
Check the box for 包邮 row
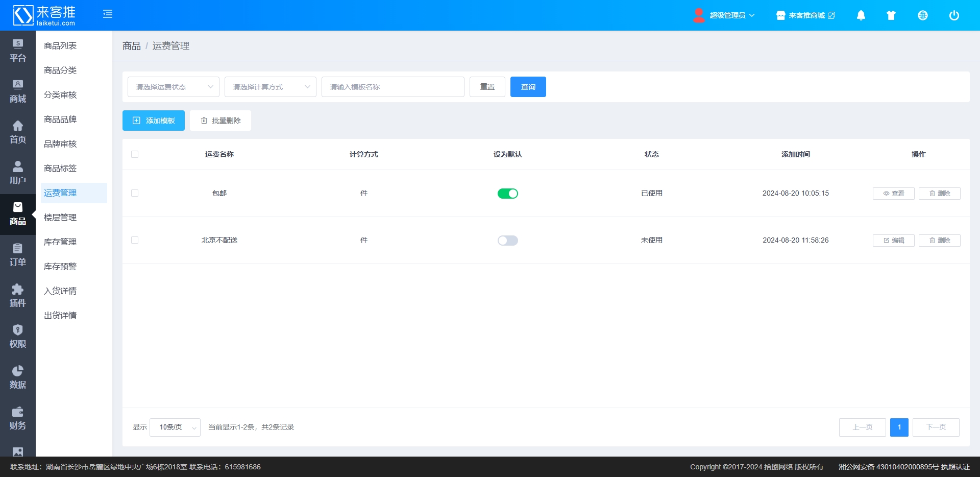click(135, 193)
